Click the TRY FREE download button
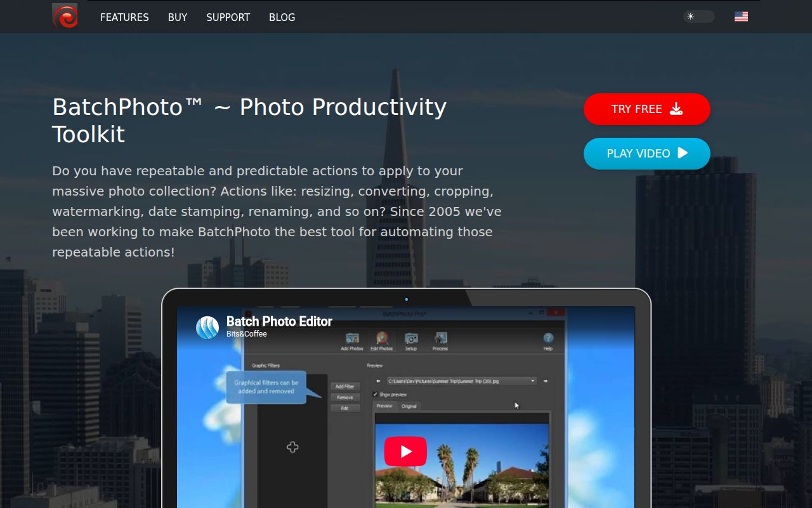 646,109
